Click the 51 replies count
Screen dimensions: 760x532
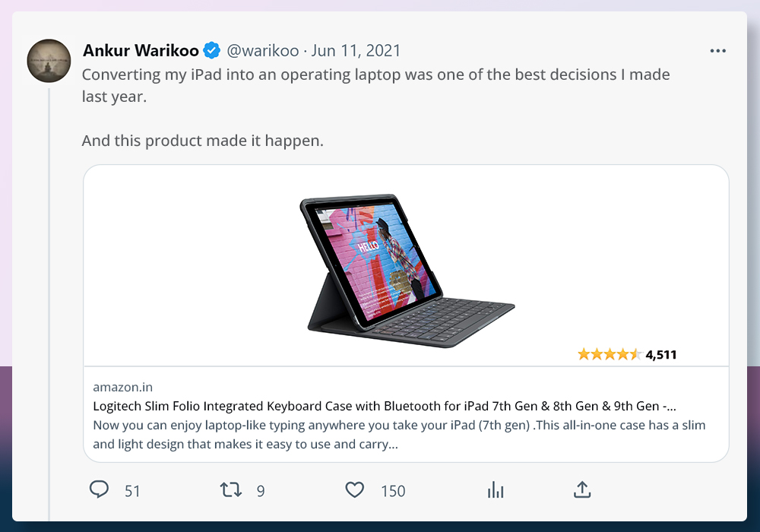coord(132,491)
